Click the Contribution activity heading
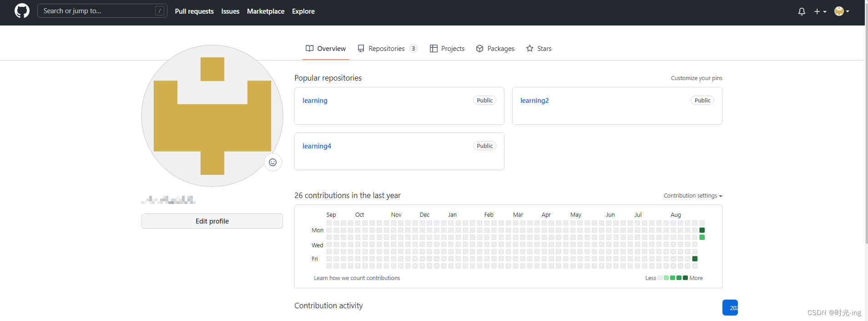This screenshot has height=321, width=868. [x=328, y=306]
